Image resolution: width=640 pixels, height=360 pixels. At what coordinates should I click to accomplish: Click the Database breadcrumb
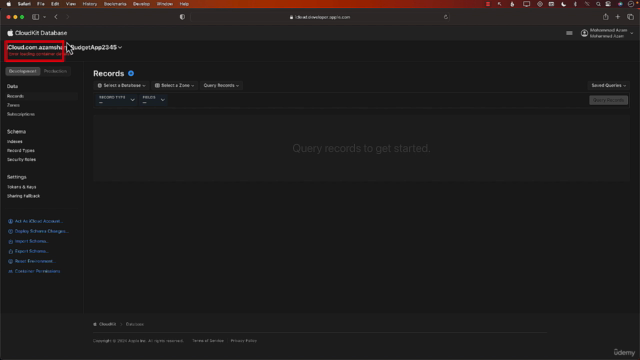[x=135, y=324]
